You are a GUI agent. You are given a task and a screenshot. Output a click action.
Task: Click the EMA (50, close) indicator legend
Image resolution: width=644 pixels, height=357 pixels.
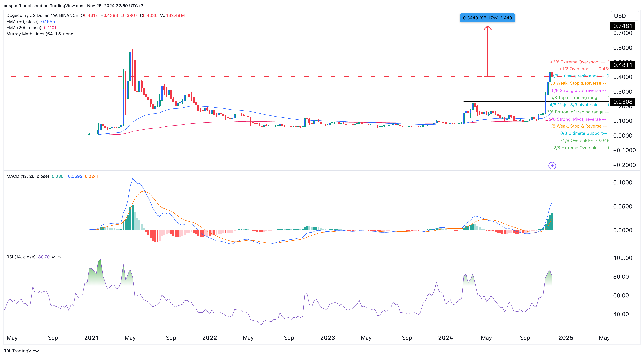click(x=23, y=22)
